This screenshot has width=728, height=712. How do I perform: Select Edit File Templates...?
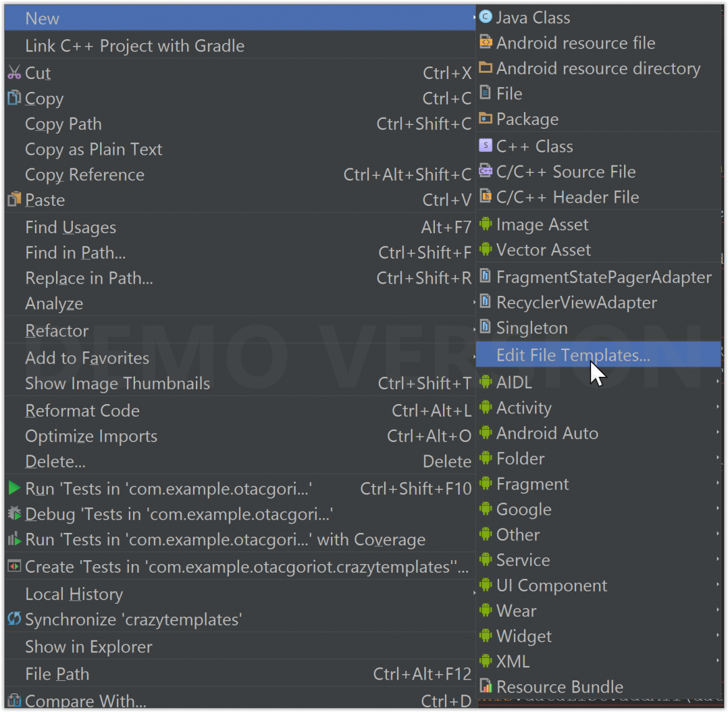(598, 354)
